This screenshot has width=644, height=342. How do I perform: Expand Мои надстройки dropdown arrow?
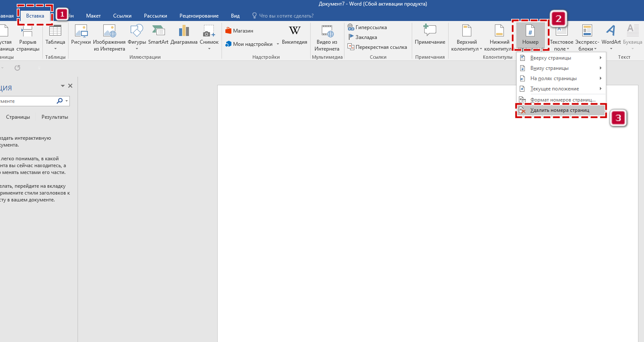pos(278,44)
